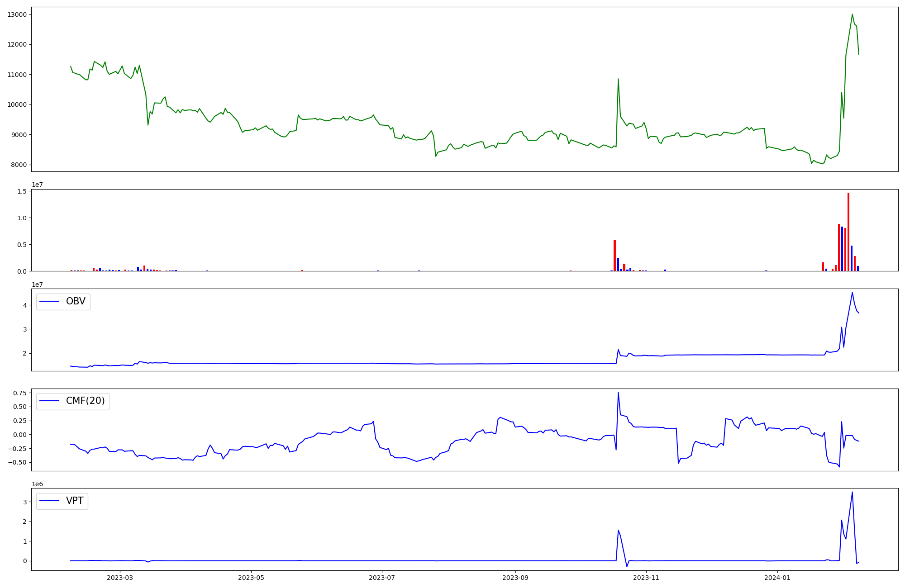This screenshot has height=588, width=905.
Task: Click the CMF(20) legend label
Action: [x=85, y=401]
